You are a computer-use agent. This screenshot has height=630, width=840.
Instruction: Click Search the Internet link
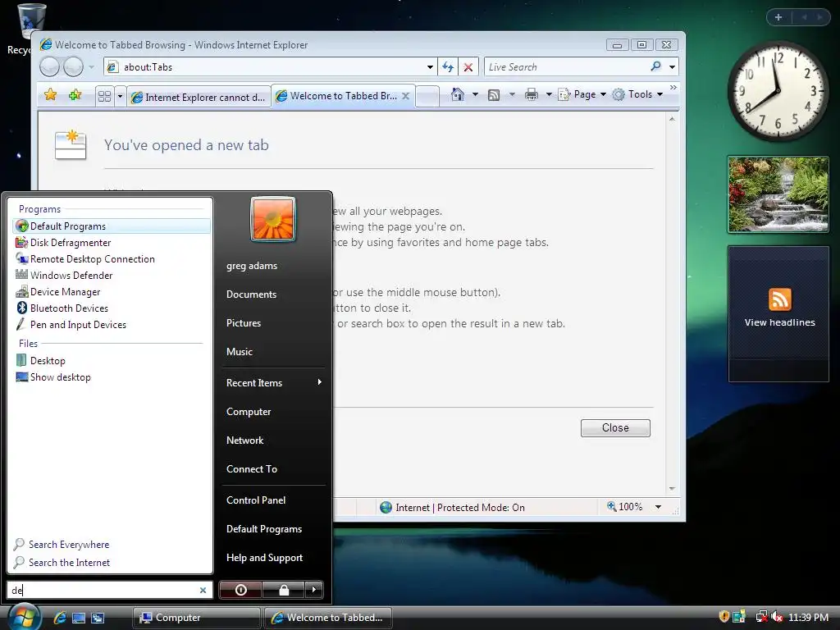69,563
